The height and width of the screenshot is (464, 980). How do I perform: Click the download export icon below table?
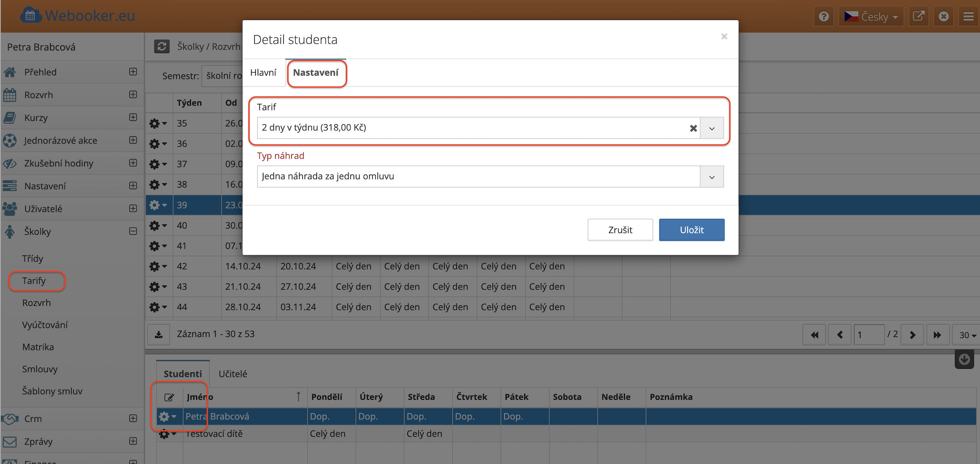point(159,334)
